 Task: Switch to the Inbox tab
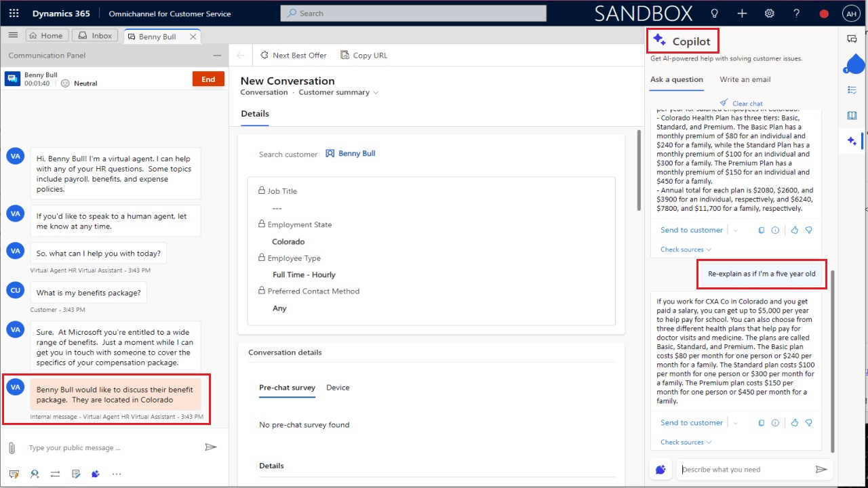[x=94, y=36]
